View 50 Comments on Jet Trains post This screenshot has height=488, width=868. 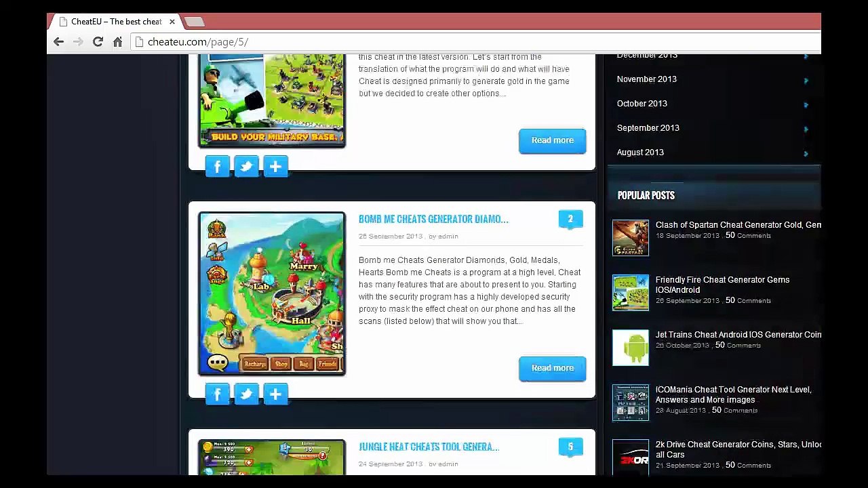pyautogui.click(x=738, y=346)
